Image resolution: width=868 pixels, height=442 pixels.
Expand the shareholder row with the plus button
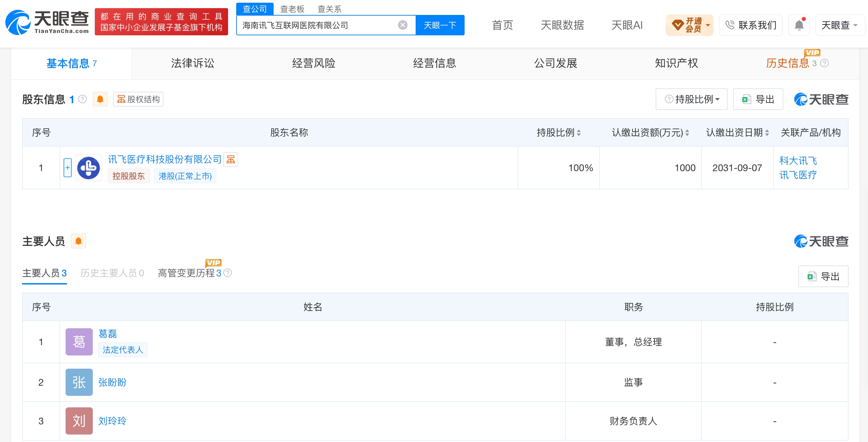pos(68,168)
